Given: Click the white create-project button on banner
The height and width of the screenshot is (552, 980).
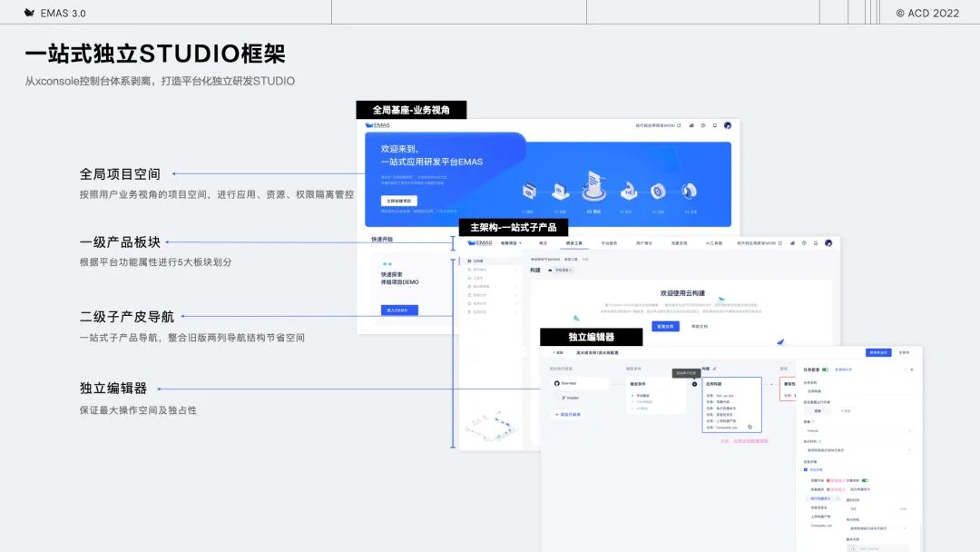Looking at the screenshot, I should pos(398,201).
